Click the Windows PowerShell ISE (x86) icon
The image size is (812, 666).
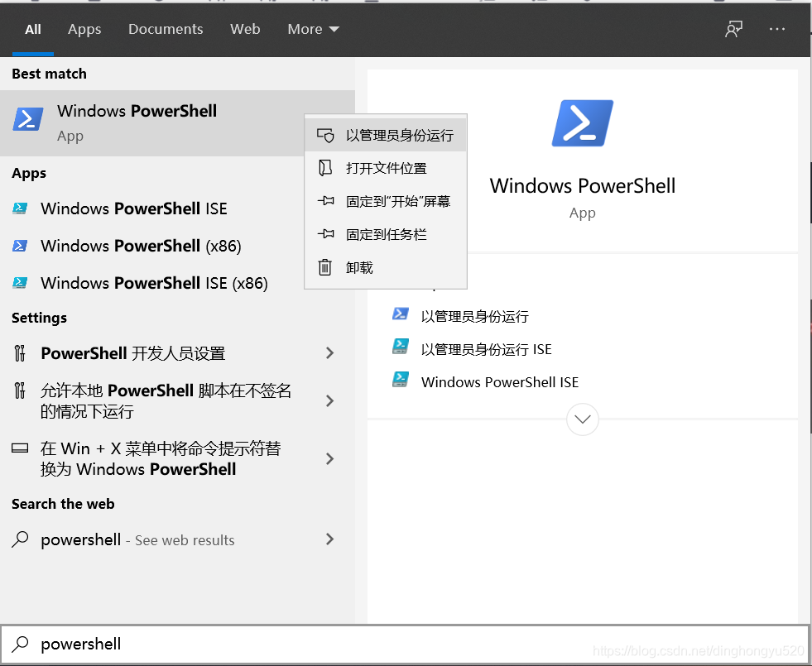(x=20, y=283)
